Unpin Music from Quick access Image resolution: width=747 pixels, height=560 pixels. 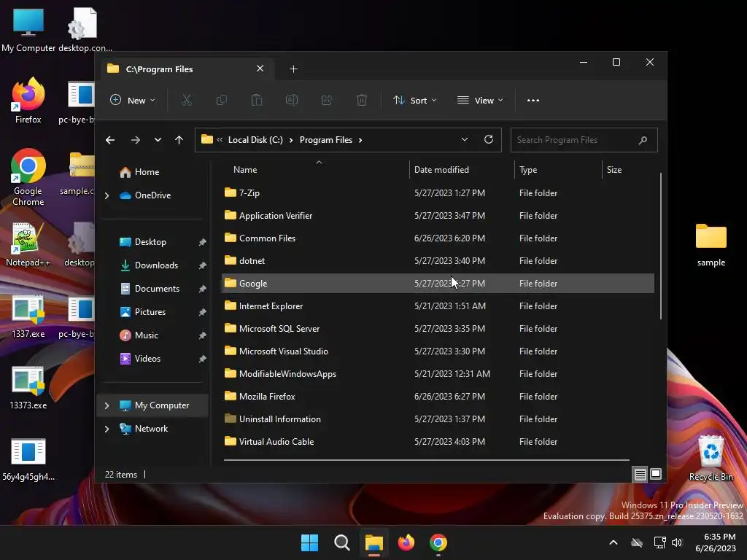click(202, 335)
